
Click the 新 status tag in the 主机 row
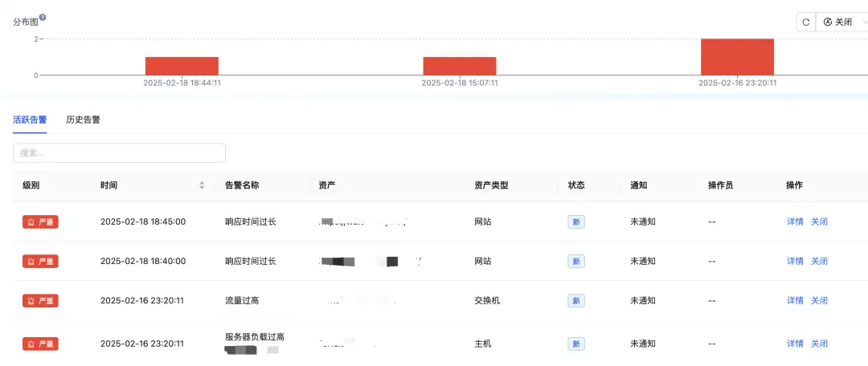(x=576, y=344)
